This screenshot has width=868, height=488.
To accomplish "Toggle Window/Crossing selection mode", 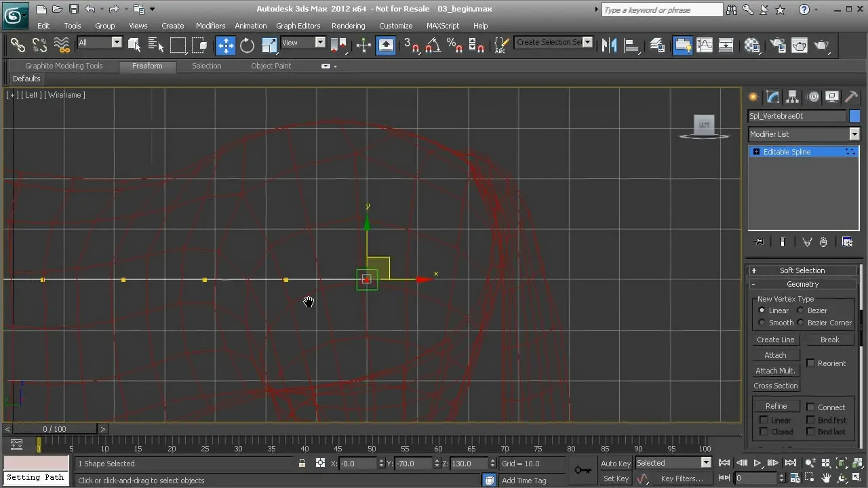I will pyautogui.click(x=199, y=45).
